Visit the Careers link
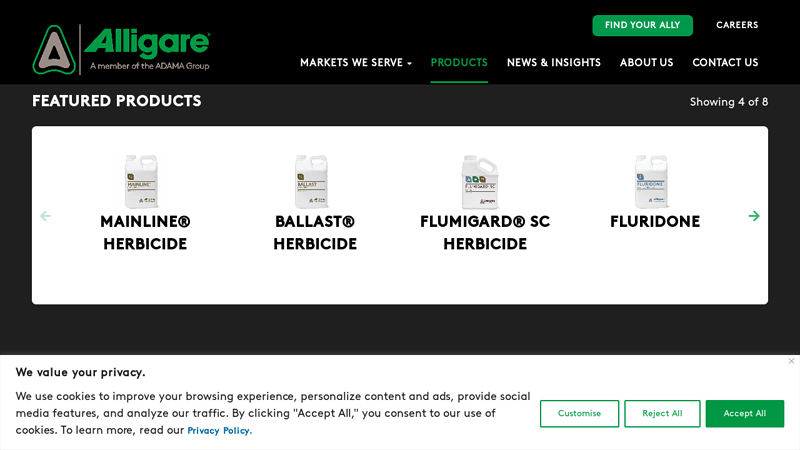The width and height of the screenshot is (800, 450). click(737, 25)
